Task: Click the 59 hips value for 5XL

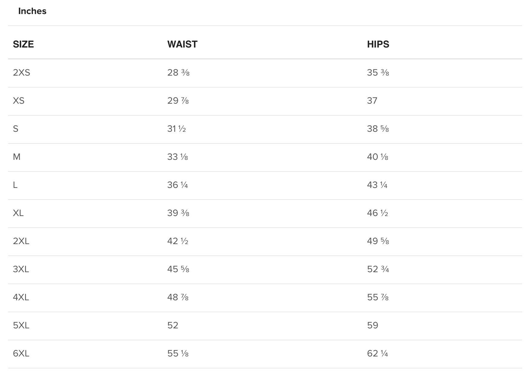Action: [x=373, y=325]
